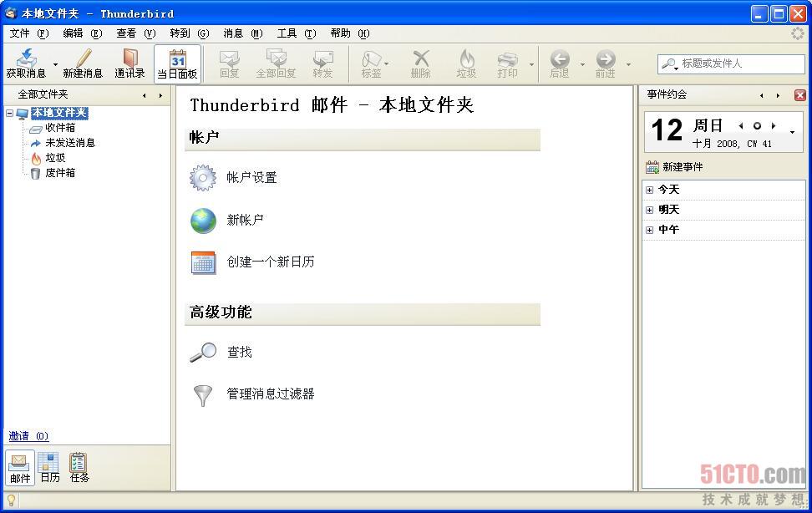Viewport: 812px width, 513px height.
Task: Click the 新建事件 button
Action: tap(674, 167)
